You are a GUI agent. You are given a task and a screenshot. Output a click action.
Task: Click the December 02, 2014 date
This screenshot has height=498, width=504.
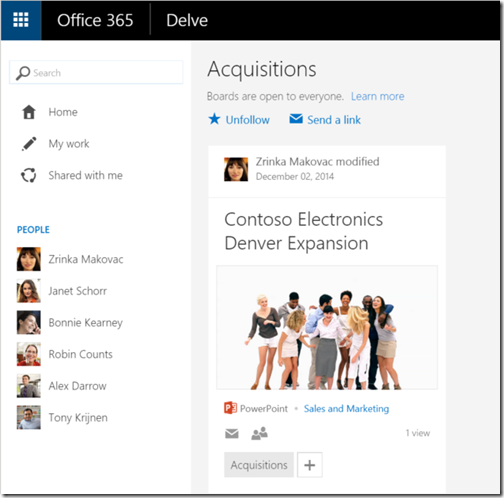(x=295, y=176)
